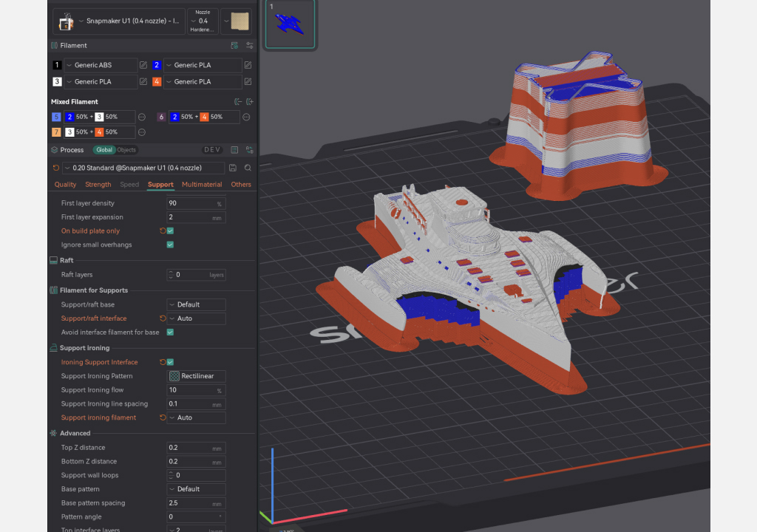757x532 pixels.
Task: Select mixed filament 7 swatch
Action: click(56, 132)
